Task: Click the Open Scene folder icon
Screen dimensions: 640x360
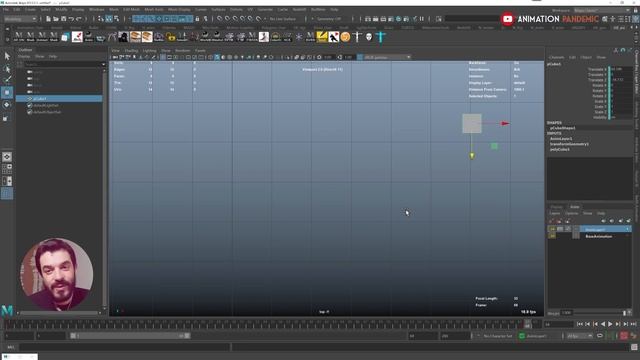Action: click(56, 19)
